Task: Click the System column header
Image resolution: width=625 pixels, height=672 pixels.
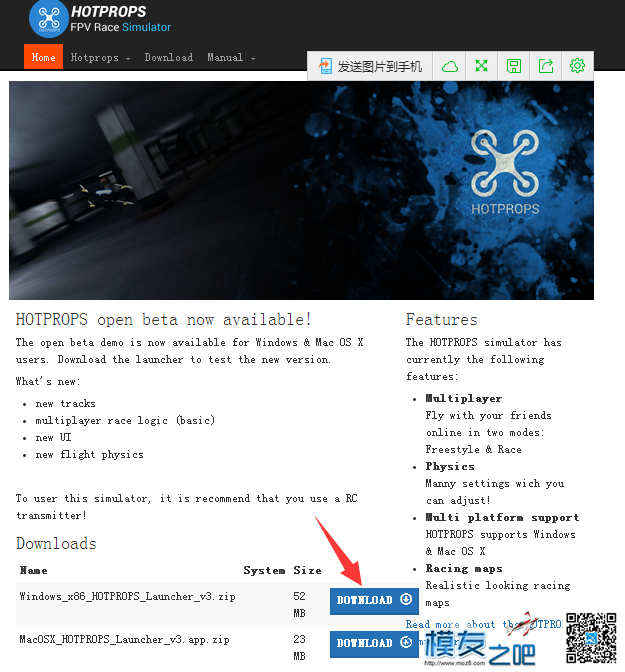Action: (264, 570)
